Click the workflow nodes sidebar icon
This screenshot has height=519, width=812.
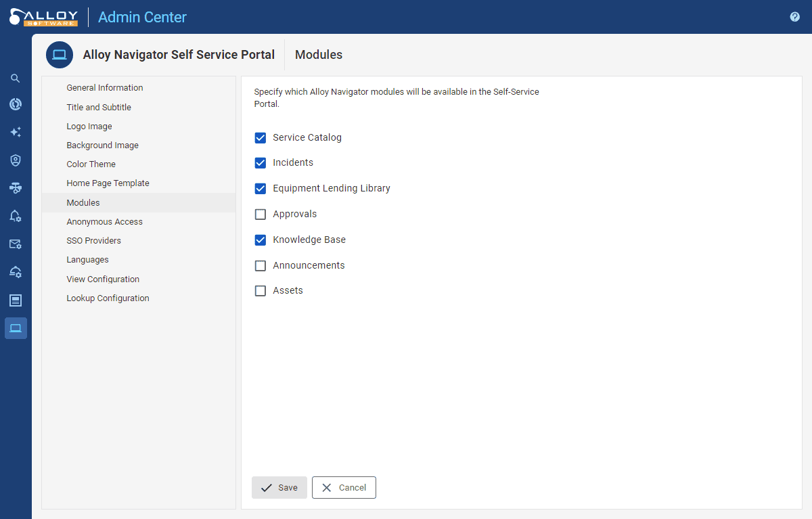tap(16, 187)
